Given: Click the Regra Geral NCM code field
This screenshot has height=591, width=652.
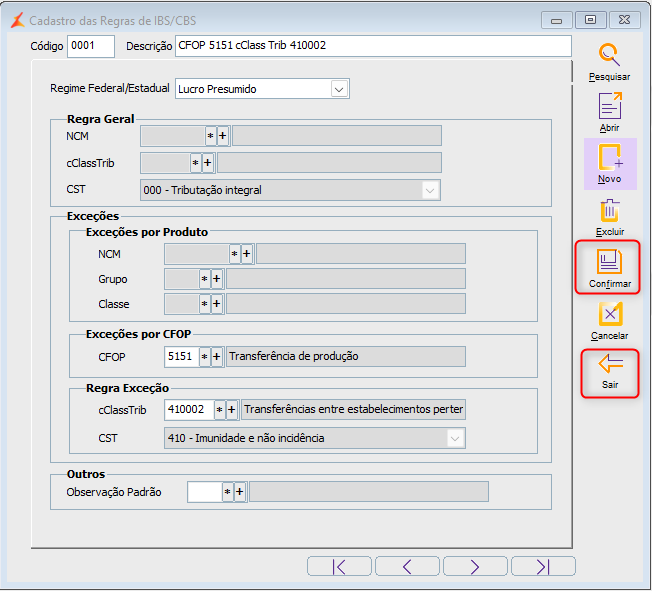Looking at the screenshot, I should (x=173, y=136).
